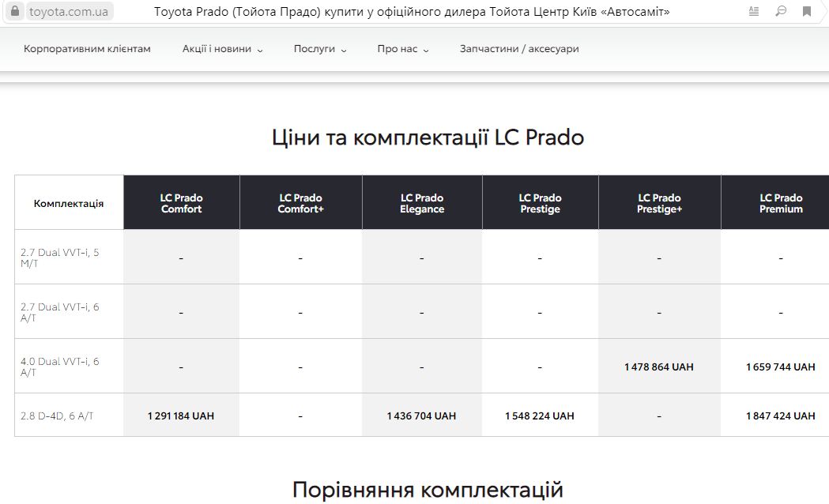The image size is (829, 504).
Task: Select the 2.8 D-4D, 6 A/T engine row label
Action: (x=57, y=416)
